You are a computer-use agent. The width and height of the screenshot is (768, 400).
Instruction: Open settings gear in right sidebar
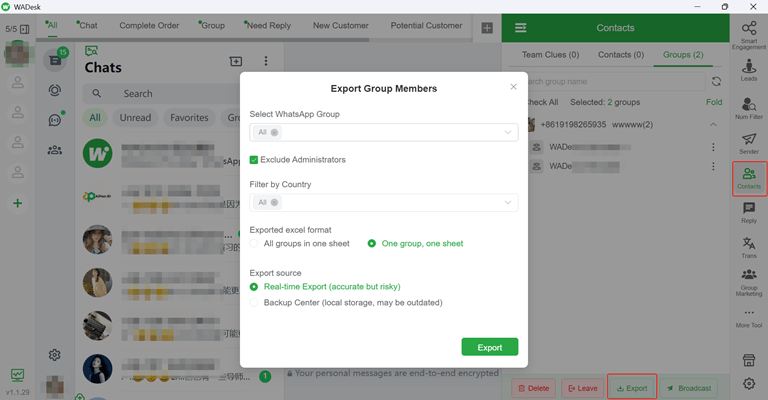point(748,383)
